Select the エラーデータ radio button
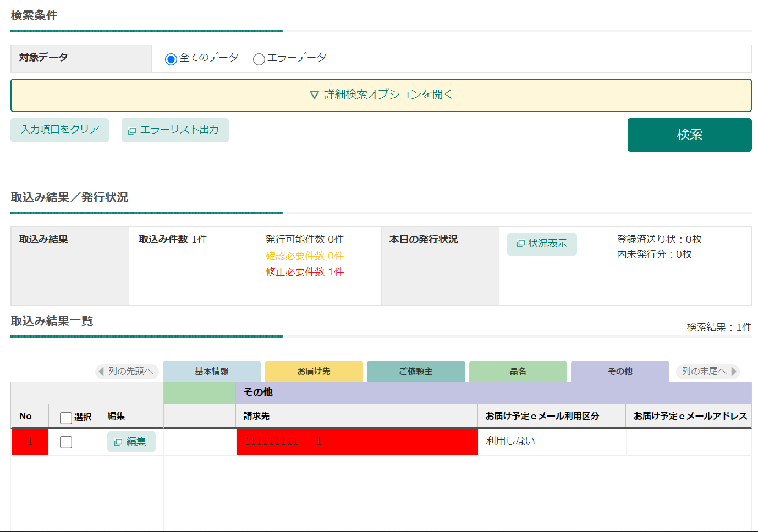Viewport: 758px width, 532px height. (259, 58)
